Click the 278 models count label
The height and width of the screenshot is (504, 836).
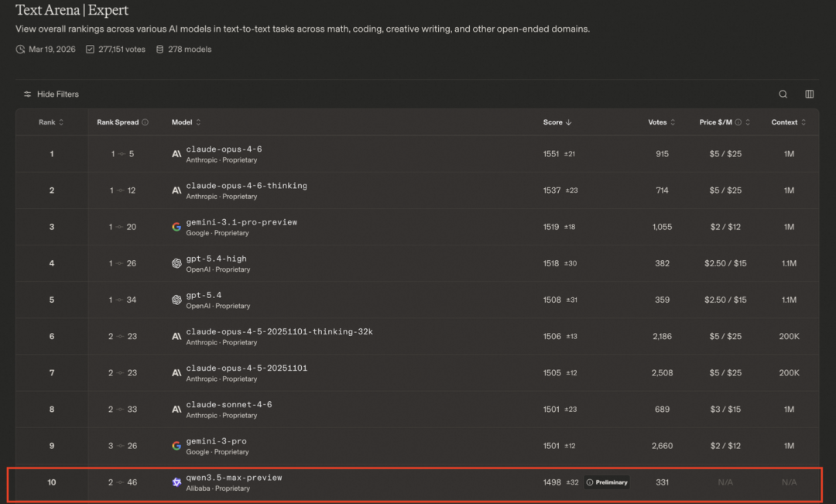[x=183, y=50]
